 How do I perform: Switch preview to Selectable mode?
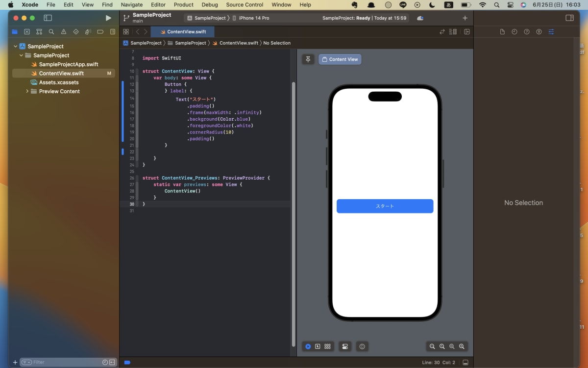(x=318, y=346)
